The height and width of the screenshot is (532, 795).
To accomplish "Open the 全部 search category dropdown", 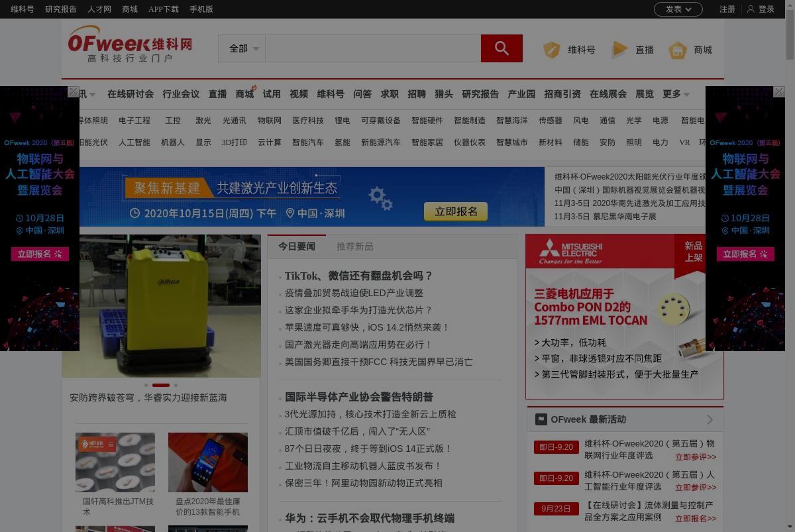I will 242,48.
